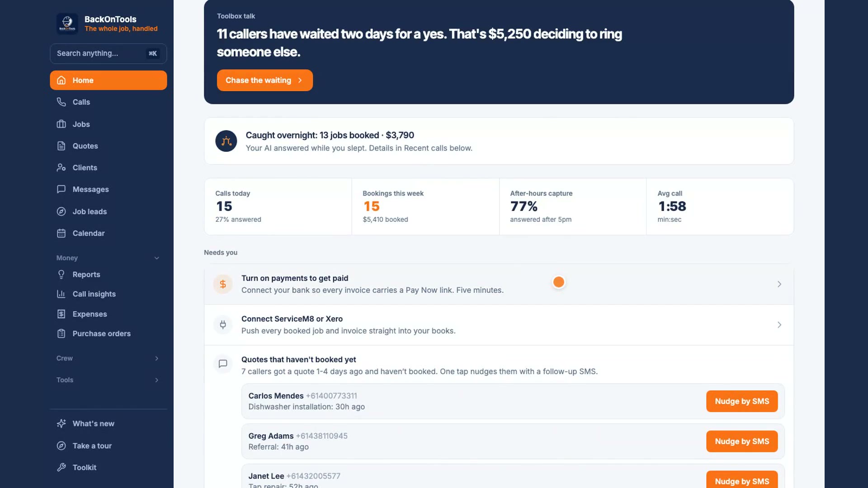Click the sparkle icon for What's new
Image resolution: width=868 pixels, height=488 pixels.
pyautogui.click(x=61, y=423)
